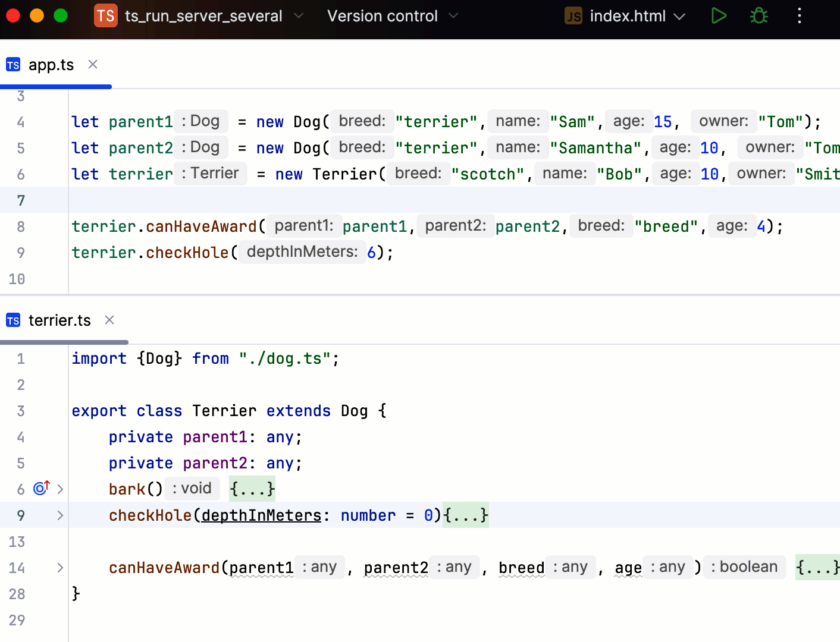The height and width of the screenshot is (642, 840).
Task: Expand the folded bark() method body
Action: [252, 489]
